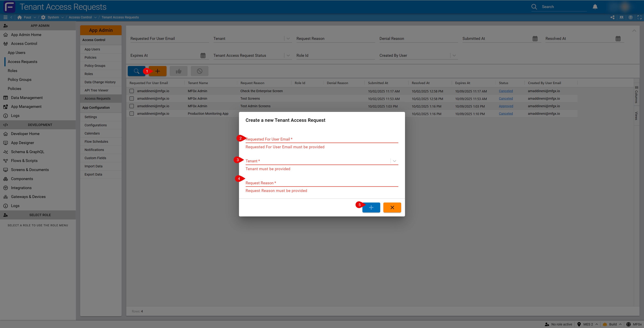
Task: Expand the Tenant dropdown in dialog
Action: click(394, 161)
